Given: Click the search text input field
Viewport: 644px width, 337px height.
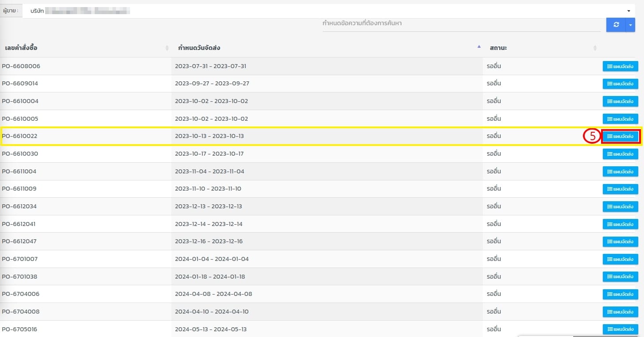Looking at the screenshot, I should (x=461, y=23).
